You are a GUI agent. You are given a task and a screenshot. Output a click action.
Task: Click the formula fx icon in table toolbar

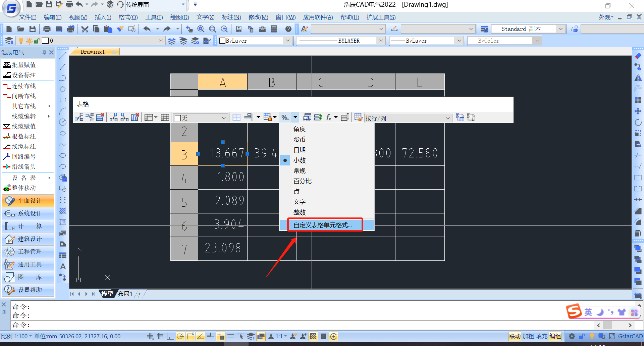click(x=329, y=117)
